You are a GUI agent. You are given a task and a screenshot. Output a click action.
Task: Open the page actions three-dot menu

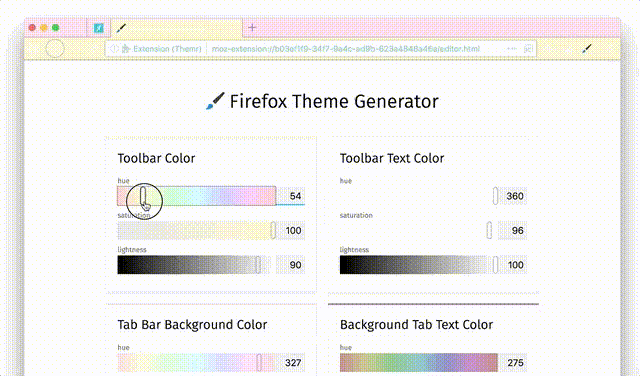511,49
